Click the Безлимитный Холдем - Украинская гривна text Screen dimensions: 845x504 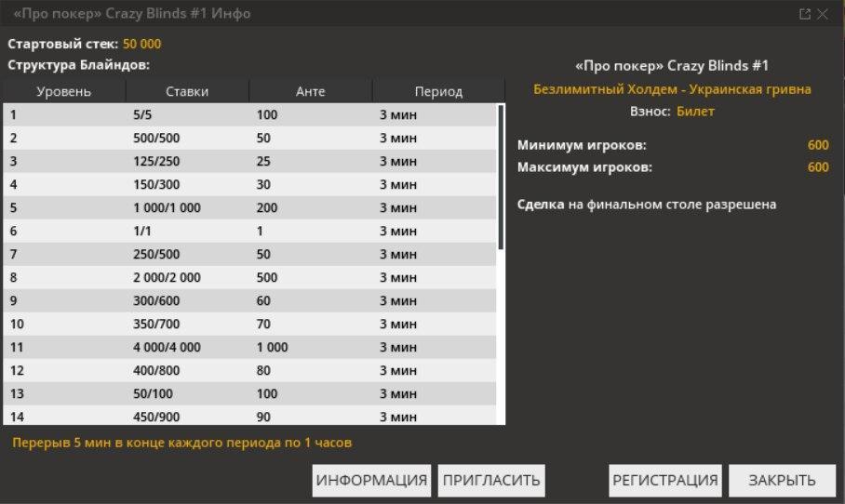coord(672,89)
